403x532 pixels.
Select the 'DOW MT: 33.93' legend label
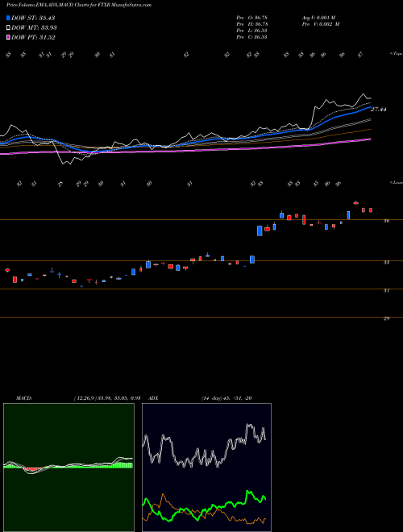pos(34,28)
